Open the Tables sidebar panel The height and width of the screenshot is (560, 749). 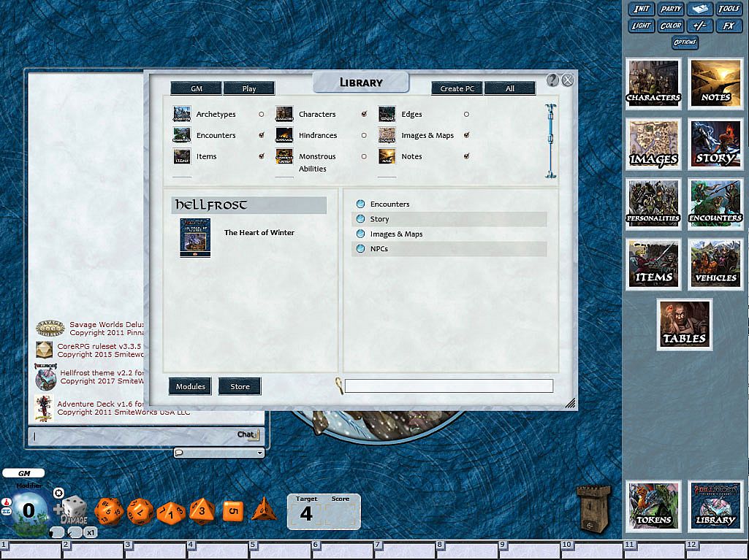click(684, 325)
